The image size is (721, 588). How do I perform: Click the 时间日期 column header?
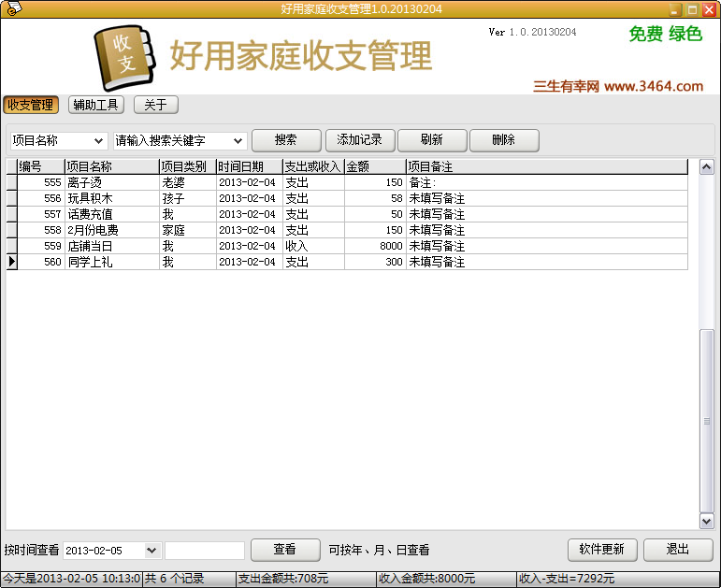250,166
